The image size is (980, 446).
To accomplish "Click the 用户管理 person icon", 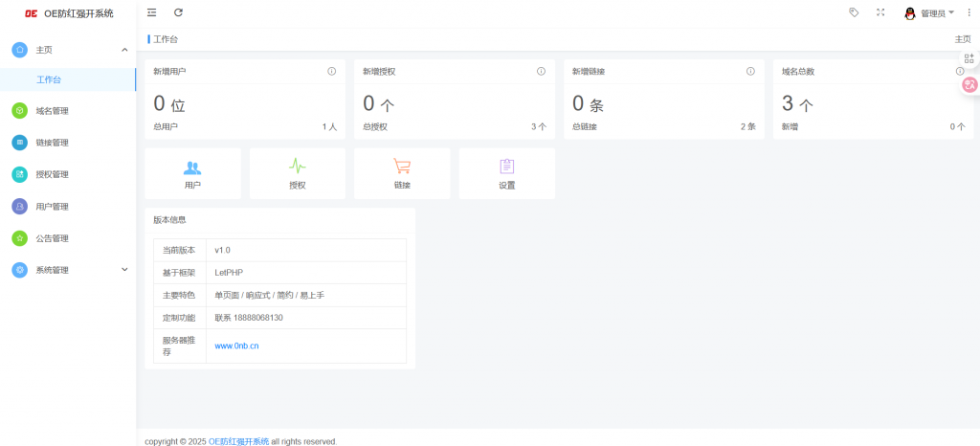I will pos(20,206).
